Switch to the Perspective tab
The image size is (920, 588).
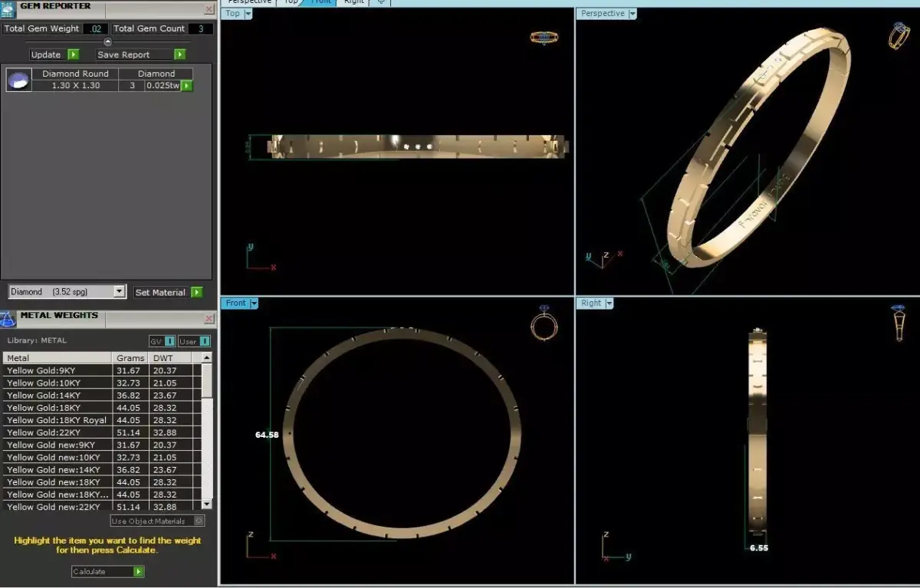(x=249, y=2)
